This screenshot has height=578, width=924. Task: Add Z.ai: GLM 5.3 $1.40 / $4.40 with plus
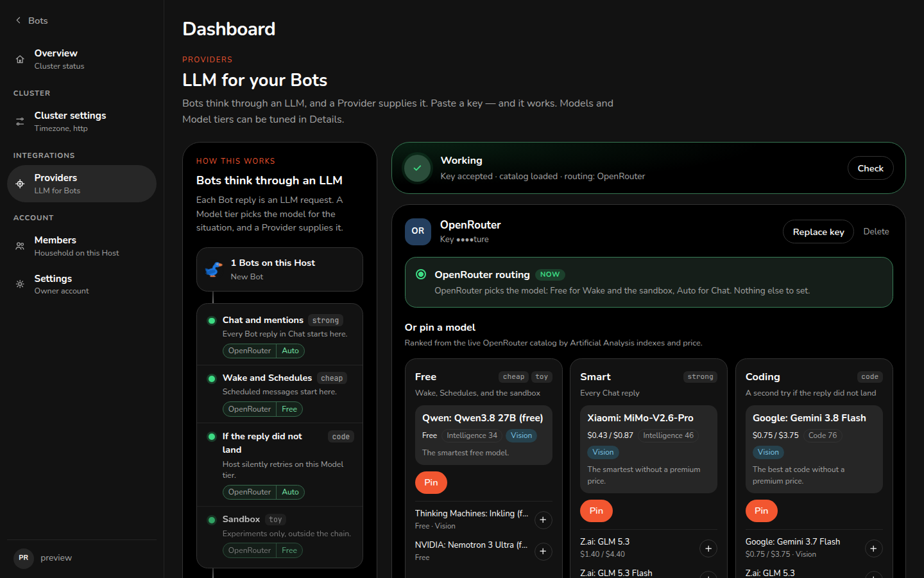[x=708, y=548]
